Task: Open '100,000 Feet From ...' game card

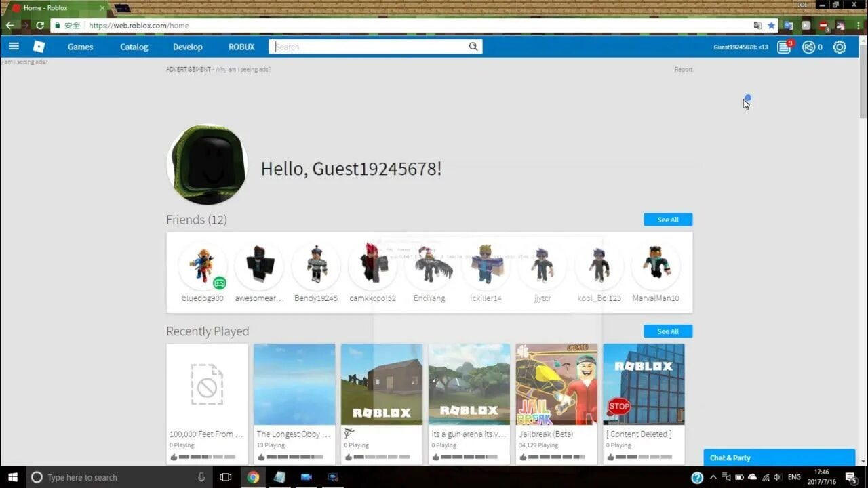Action: click(207, 404)
